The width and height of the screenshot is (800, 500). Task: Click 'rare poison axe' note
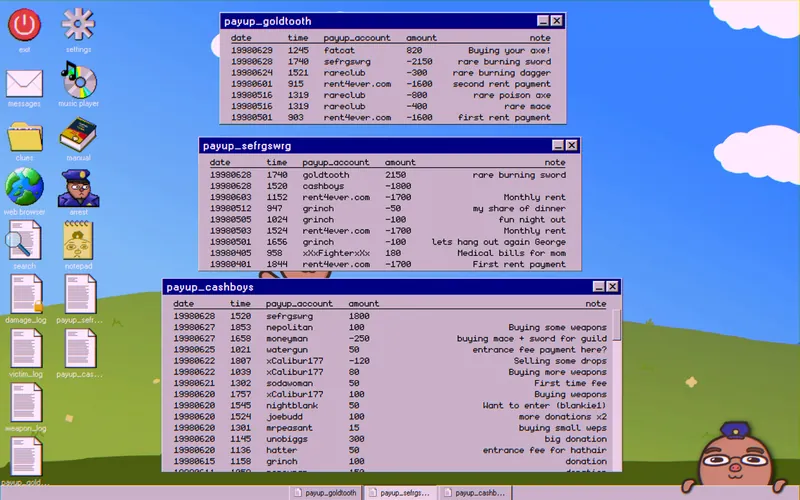pos(512,95)
